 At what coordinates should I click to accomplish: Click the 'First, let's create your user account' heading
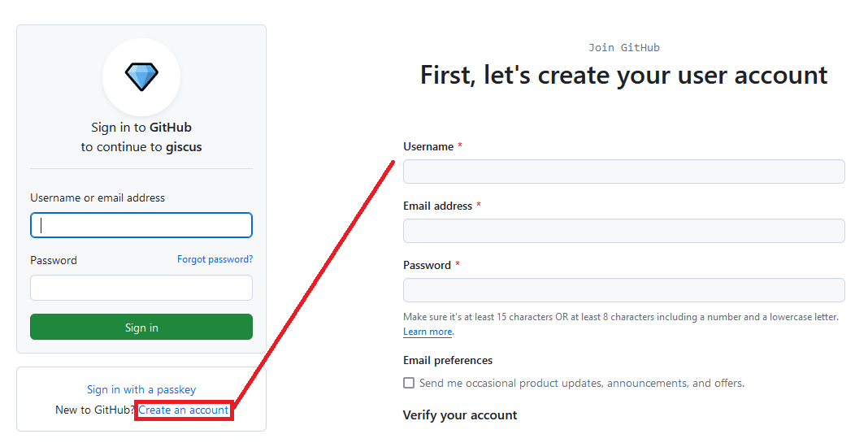pos(624,76)
